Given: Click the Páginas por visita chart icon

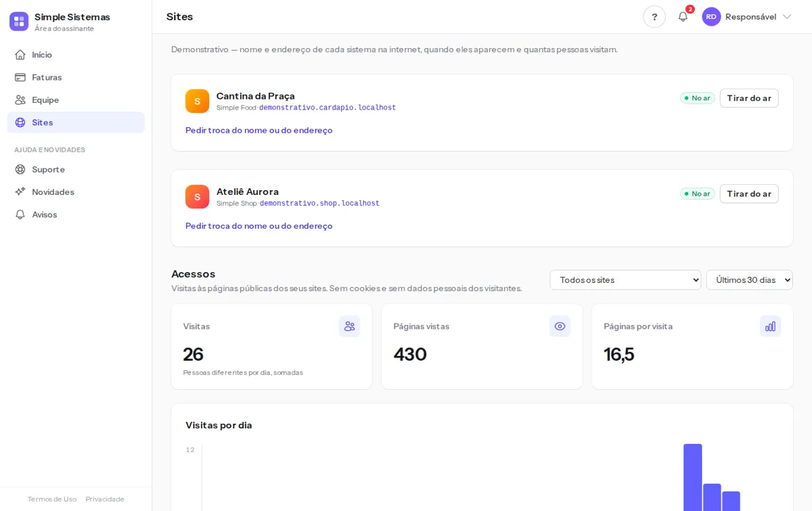Looking at the screenshot, I should click(770, 326).
